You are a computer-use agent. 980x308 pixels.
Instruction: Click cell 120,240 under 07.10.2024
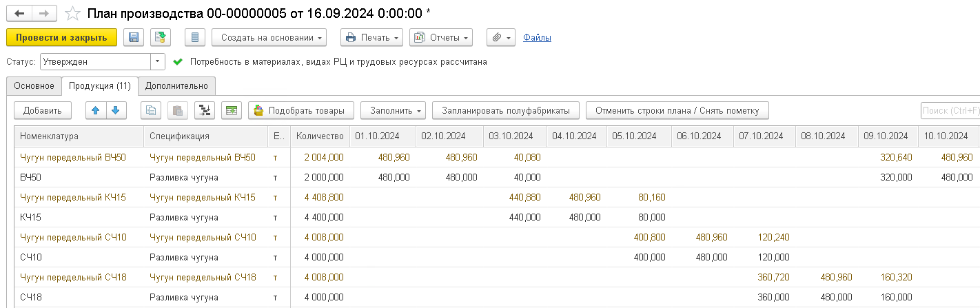[x=764, y=237]
